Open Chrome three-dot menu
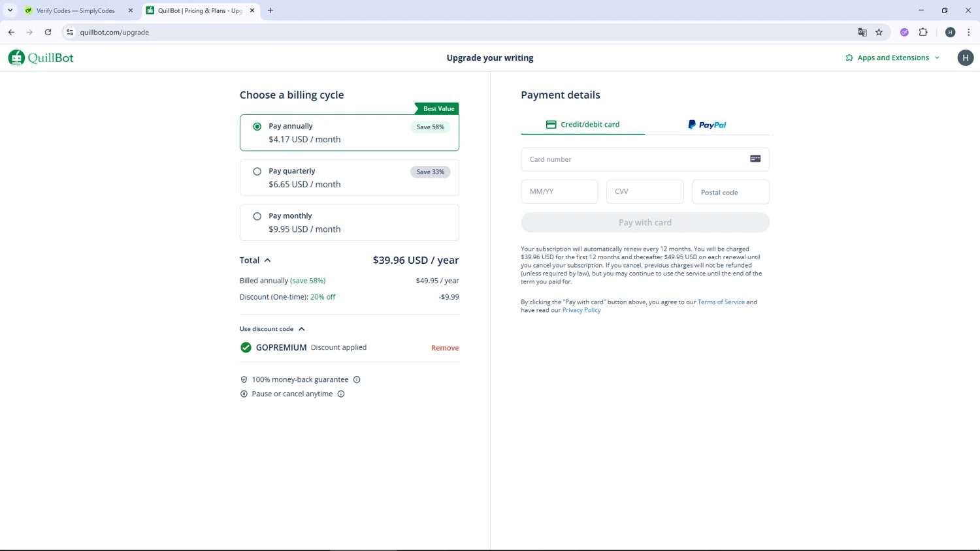The height and width of the screenshot is (551, 980). point(969,32)
